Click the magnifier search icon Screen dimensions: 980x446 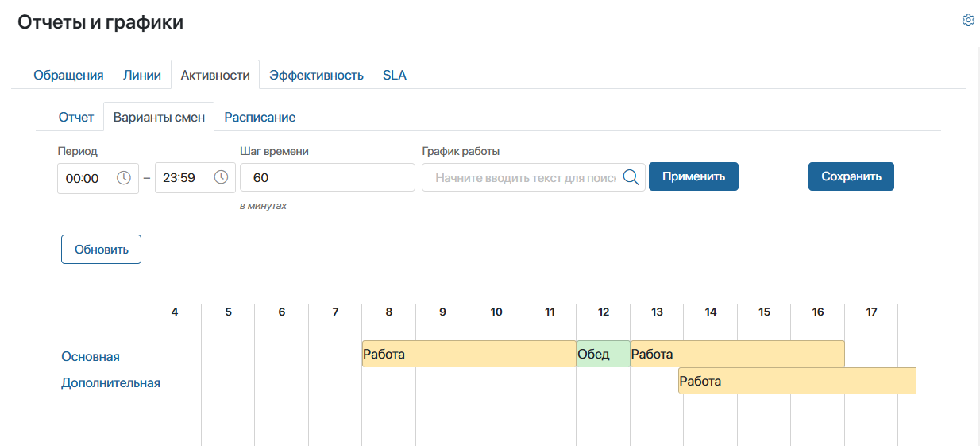[631, 177]
